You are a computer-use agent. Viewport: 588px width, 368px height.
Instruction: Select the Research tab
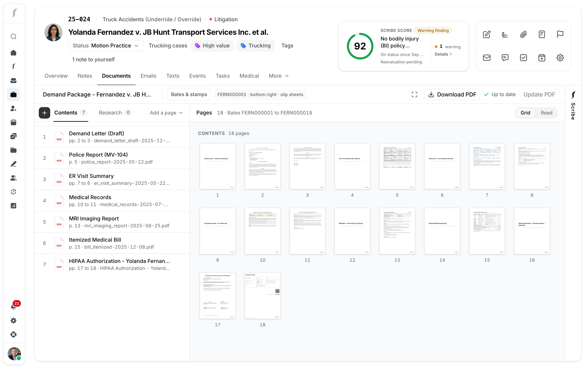115,113
